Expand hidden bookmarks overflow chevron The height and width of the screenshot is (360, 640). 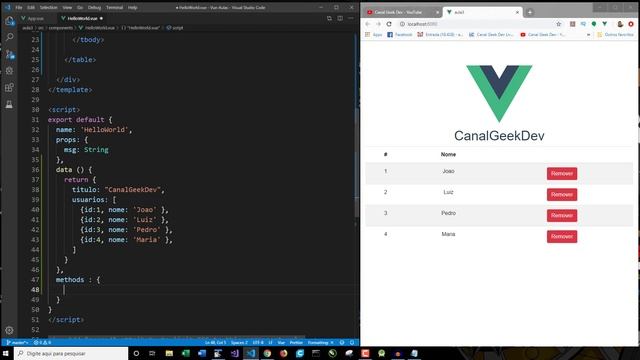(x=588, y=35)
